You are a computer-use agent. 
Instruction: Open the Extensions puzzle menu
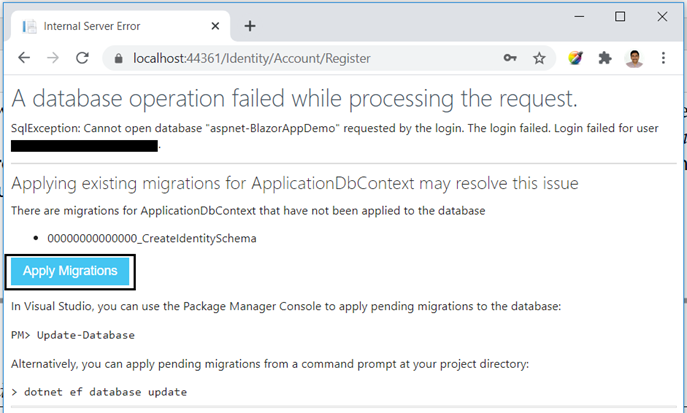pyautogui.click(x=605, y=58)
